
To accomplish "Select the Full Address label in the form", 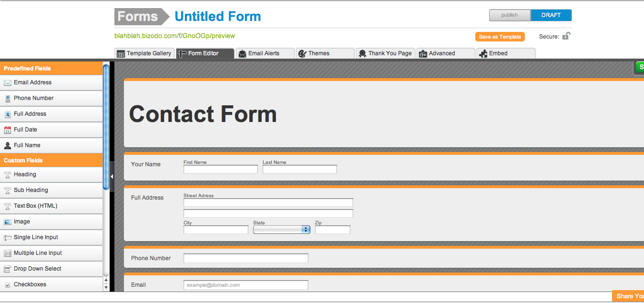I will (147, 198).
